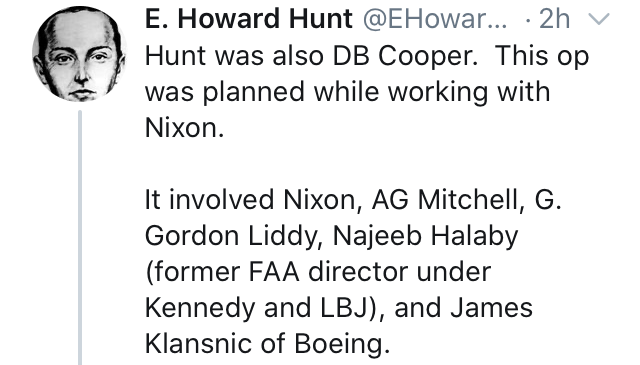Click the 'This op' text in tweet
Image resolution: width=640 pixels, height=365 pixels.
542,56
